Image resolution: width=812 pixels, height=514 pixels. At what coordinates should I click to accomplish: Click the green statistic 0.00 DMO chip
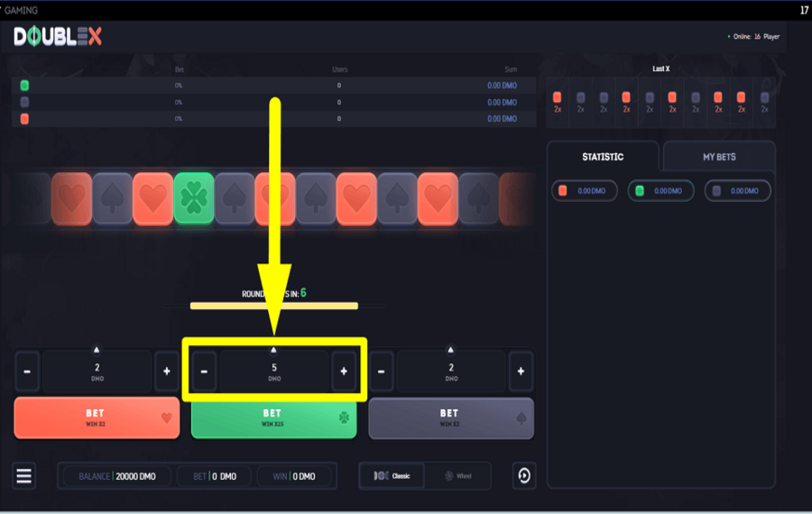coord(661,191)
